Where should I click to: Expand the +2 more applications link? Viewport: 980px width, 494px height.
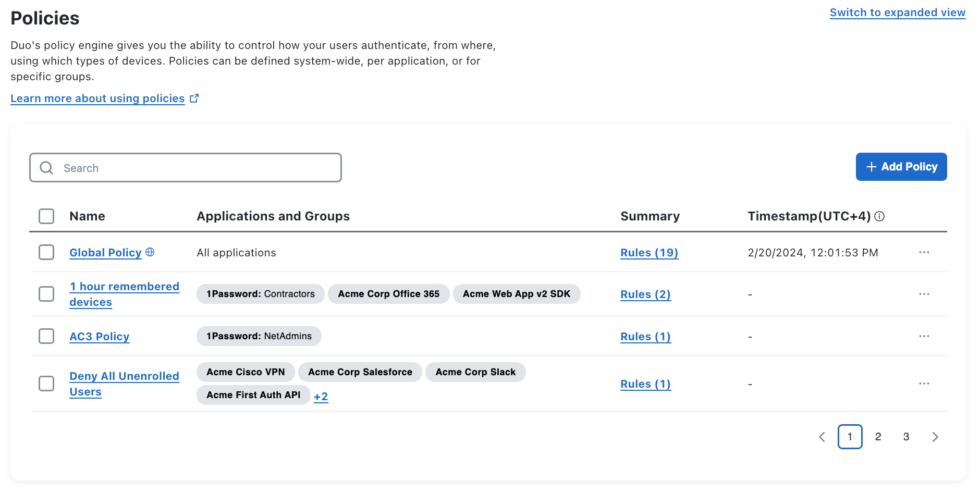(321, 397)
